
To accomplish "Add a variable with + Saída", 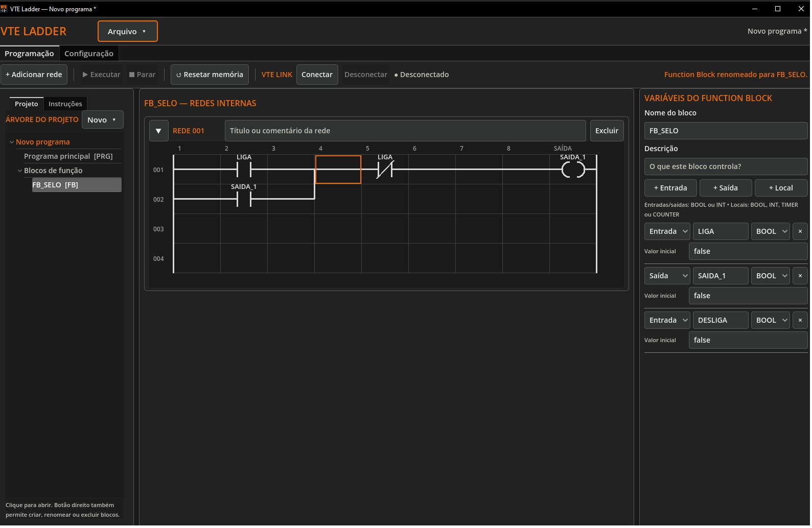I will 725,188.
